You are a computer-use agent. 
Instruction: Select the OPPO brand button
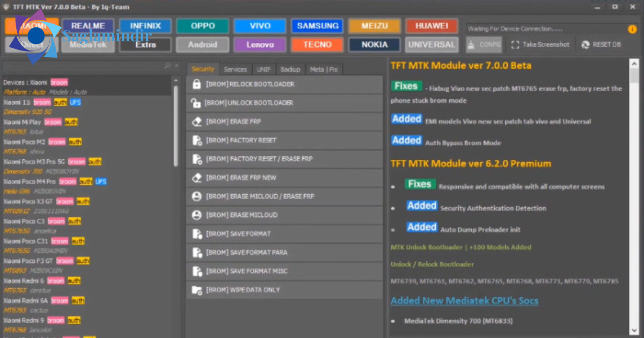click(202, 26)
